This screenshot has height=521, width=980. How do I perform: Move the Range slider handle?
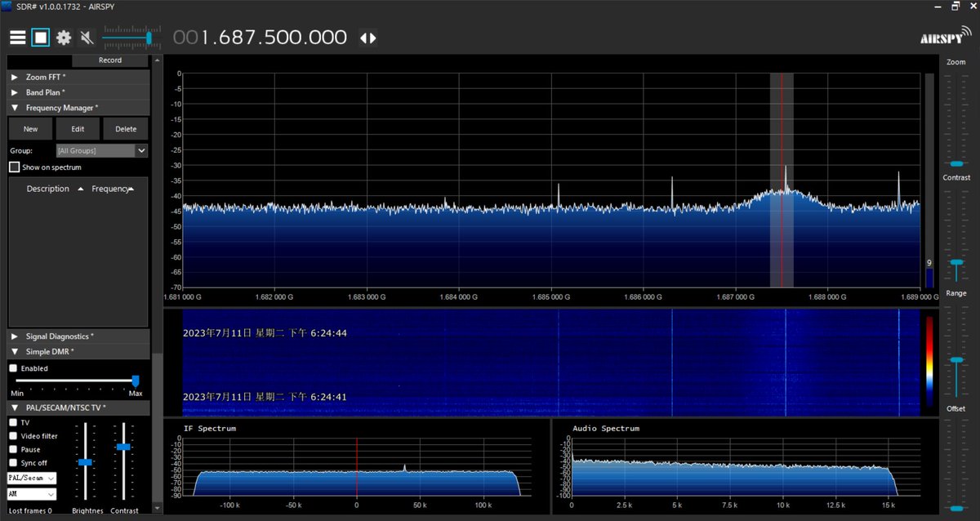955,360
